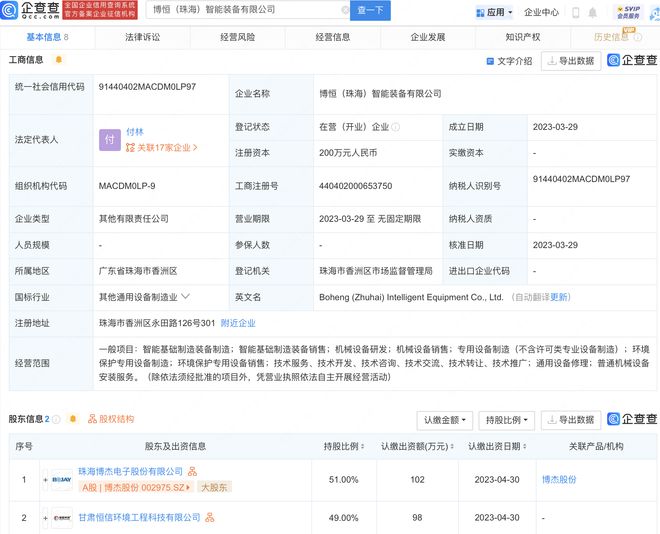Expand row 1 珠海博杰电子 plus icon
Viewport: 660px width, 534px height.
coord(45,480)
